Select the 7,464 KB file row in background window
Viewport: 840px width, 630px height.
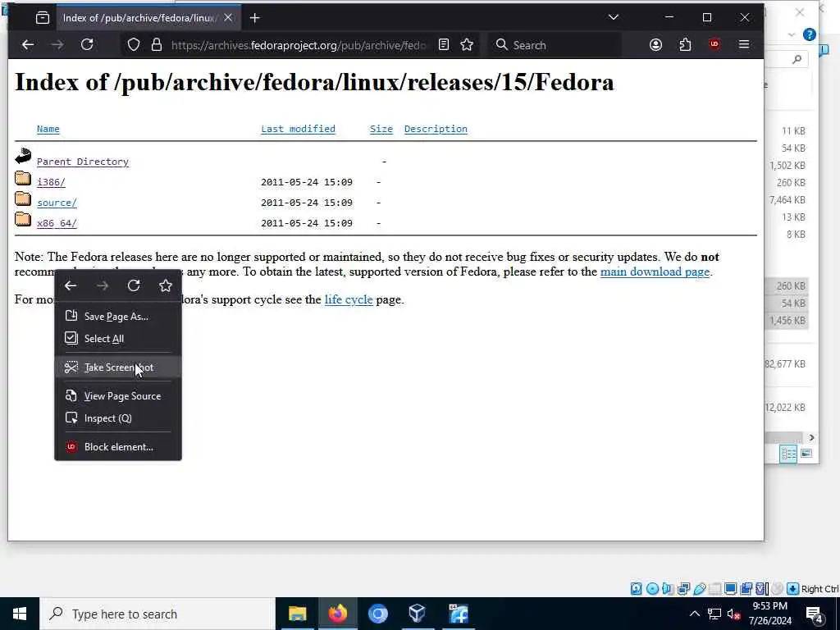(x=787, y=200)
